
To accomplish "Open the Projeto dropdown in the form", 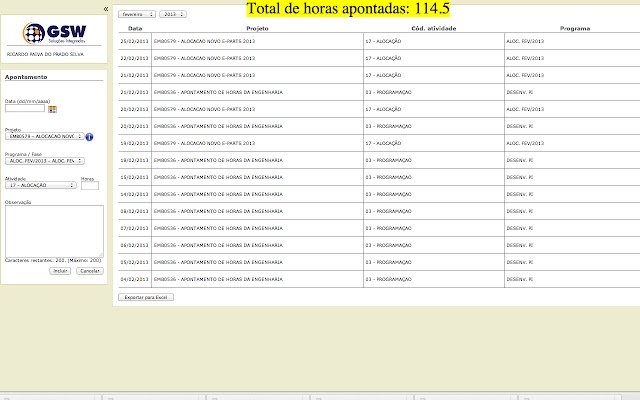I will (44, 136).
